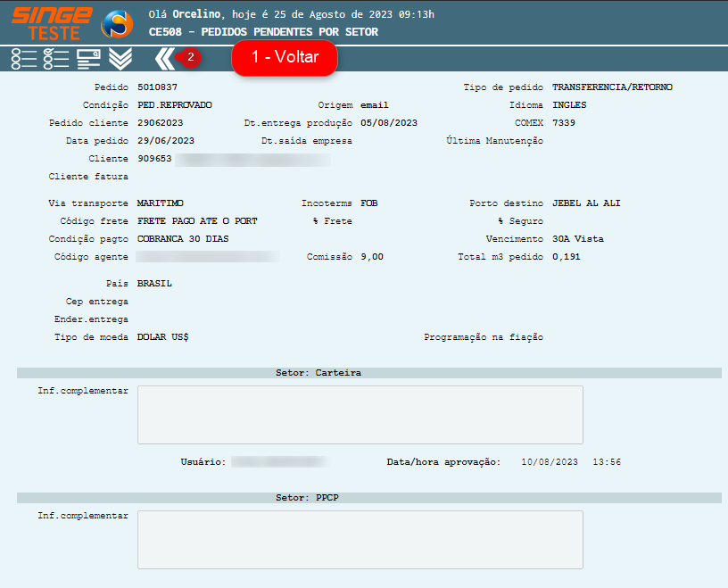Select the Origem value email
The width and height of the screenshot is (728, 588).
pos(374,105)
